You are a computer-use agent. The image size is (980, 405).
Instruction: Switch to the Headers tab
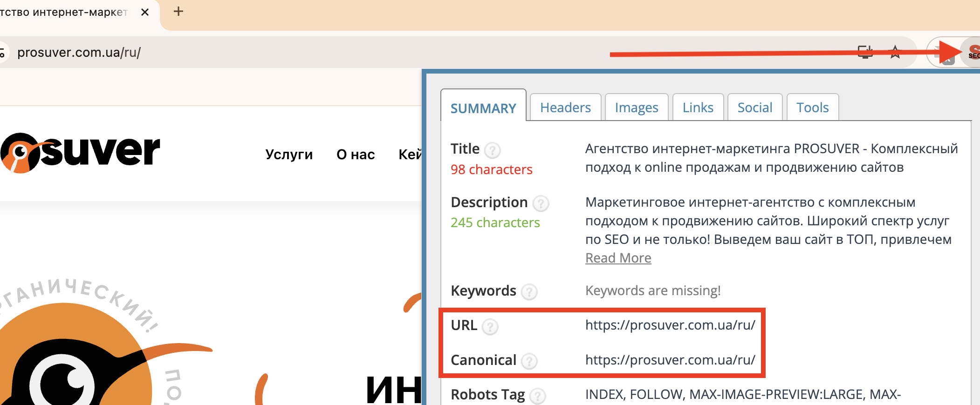pyautogui.click(x=565, y=108)
